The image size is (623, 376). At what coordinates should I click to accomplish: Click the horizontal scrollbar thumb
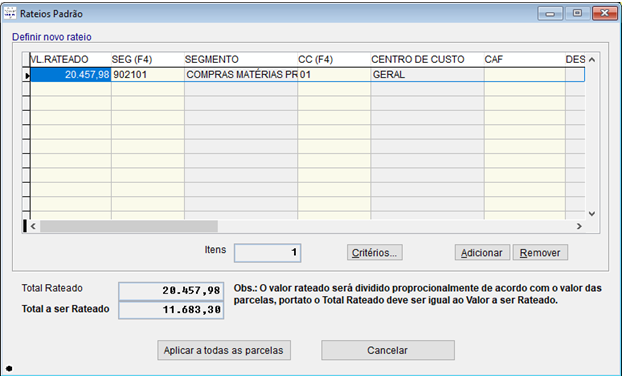(x=129, y=226)
